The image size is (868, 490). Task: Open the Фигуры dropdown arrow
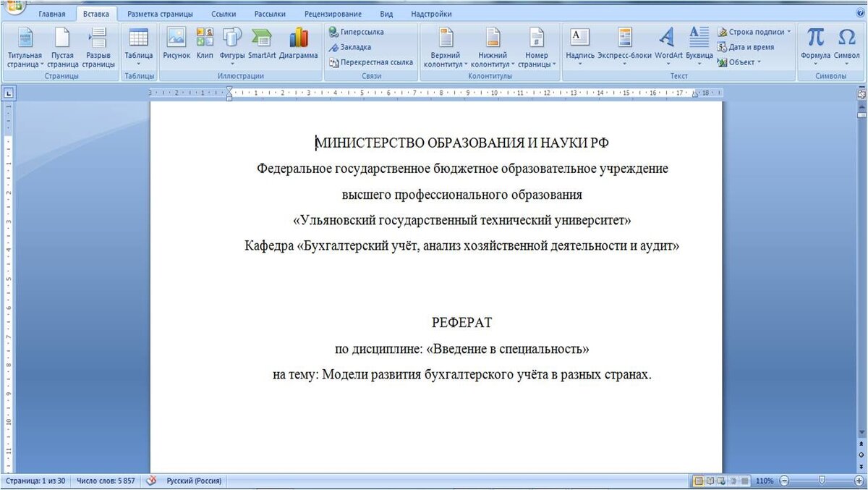pos(232,64)
